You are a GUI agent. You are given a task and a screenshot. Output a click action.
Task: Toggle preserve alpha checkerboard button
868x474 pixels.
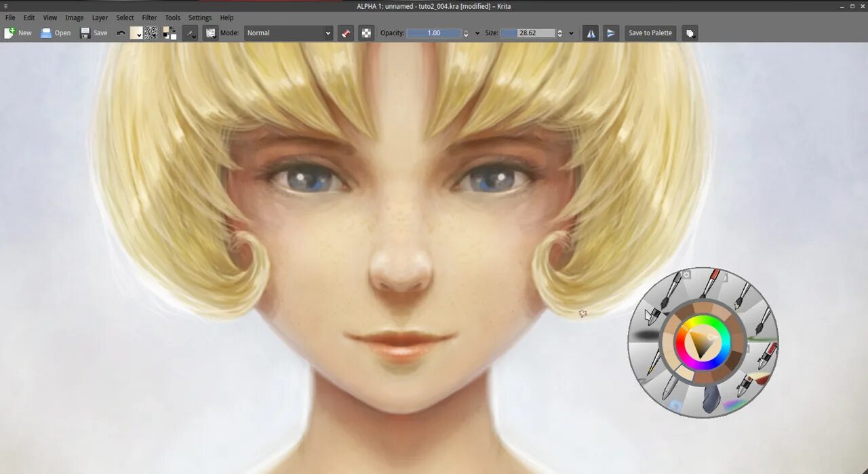[366, 33]
